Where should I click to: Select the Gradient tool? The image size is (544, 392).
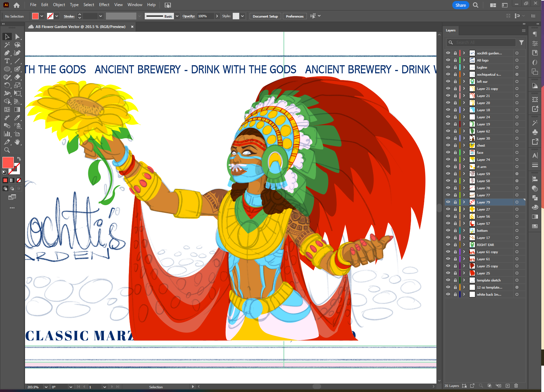click(18, 109)
